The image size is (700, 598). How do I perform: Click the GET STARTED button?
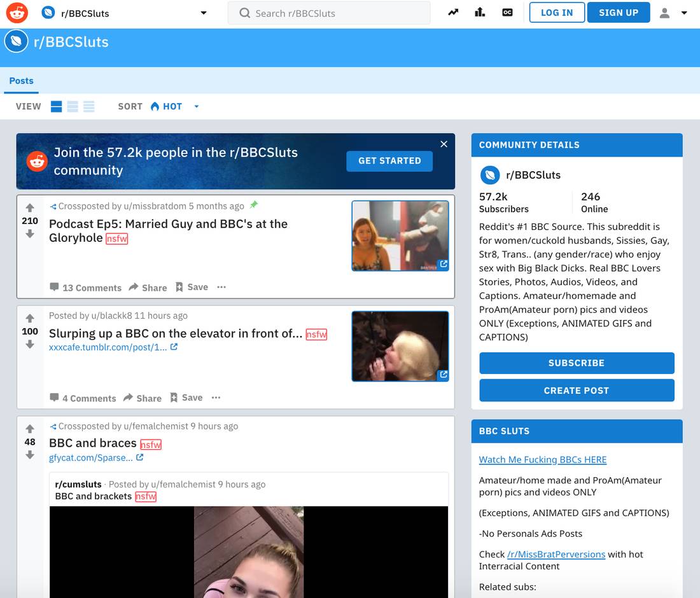389,161
